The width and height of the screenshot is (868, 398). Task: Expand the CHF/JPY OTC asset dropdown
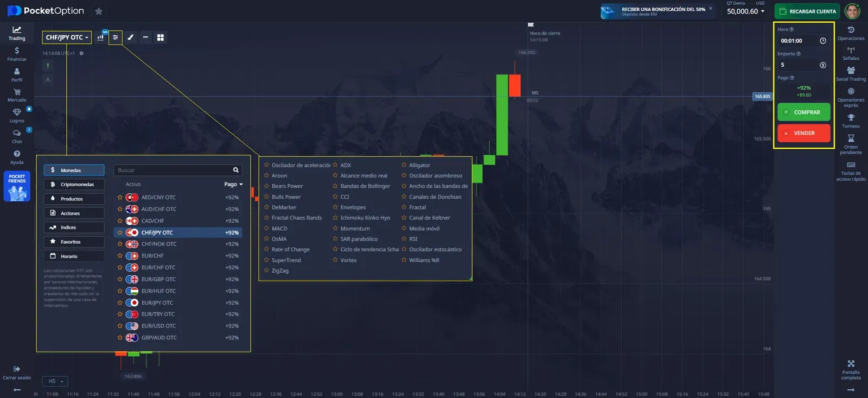67,37
